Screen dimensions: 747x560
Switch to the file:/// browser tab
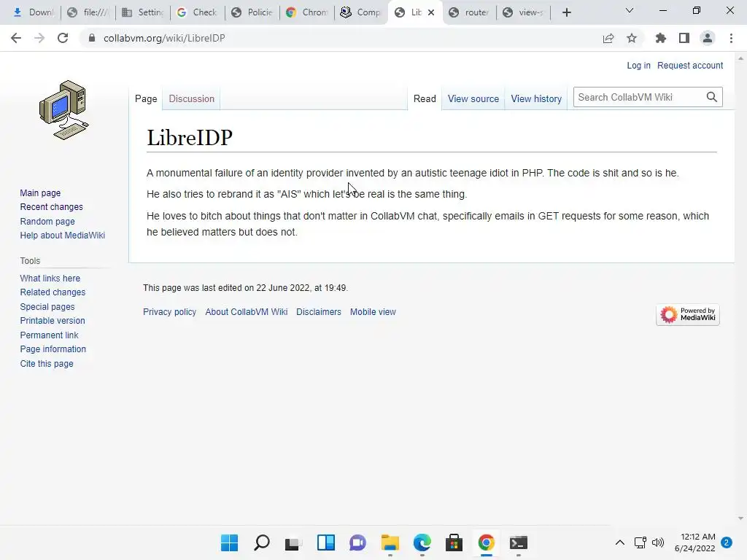[88, 12]
